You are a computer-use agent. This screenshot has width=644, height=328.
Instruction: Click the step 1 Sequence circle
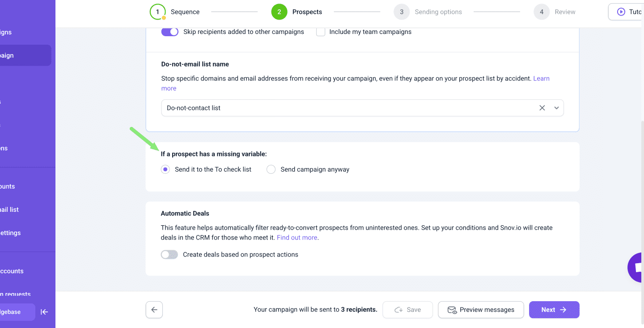pos(157,12)
